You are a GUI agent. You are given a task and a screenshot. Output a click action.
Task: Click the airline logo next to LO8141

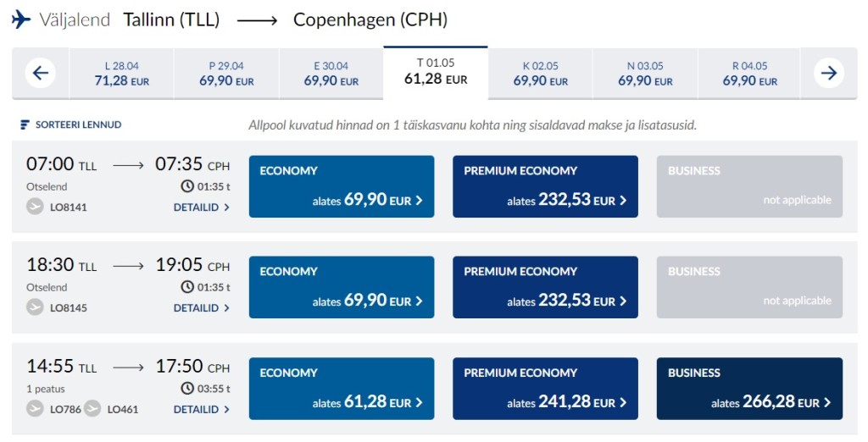[x=35, y=207]
